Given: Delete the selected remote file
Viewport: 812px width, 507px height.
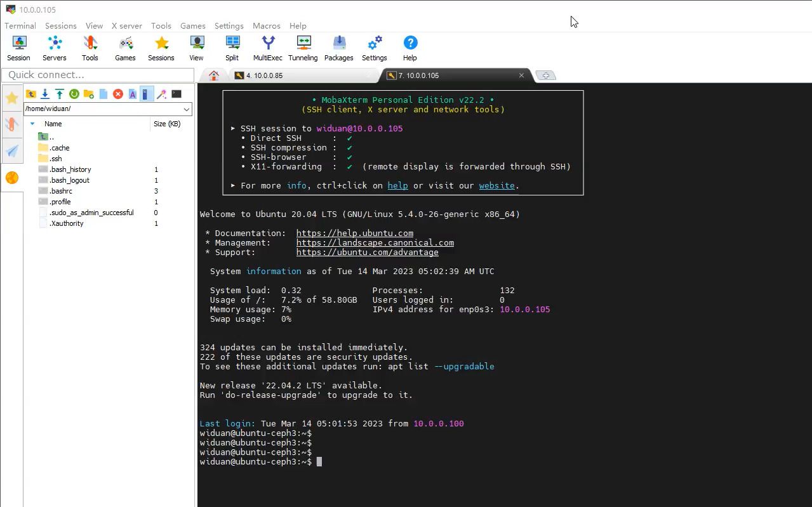Looking at the screenshot, I should tap(118, 94).
